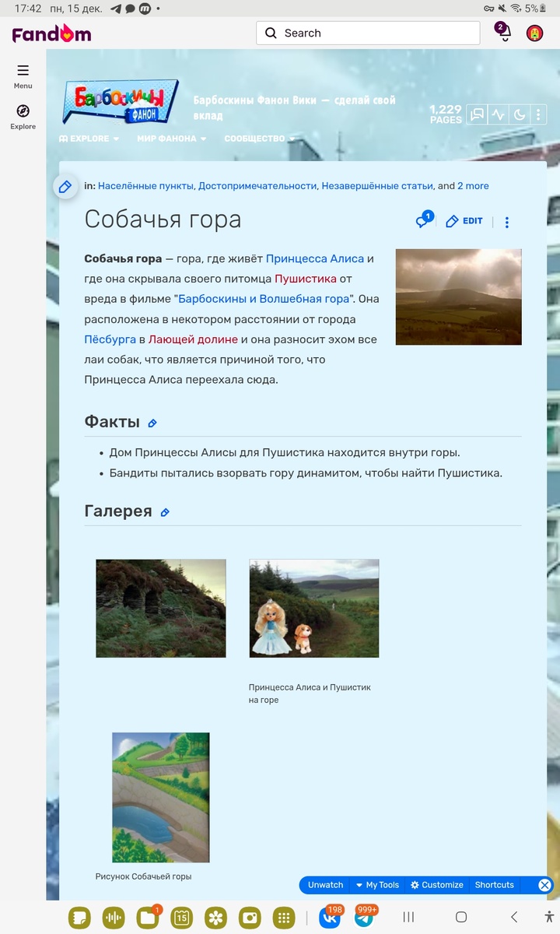
Task: Open the VK app with 198 badge
Action: coord(330,918)
